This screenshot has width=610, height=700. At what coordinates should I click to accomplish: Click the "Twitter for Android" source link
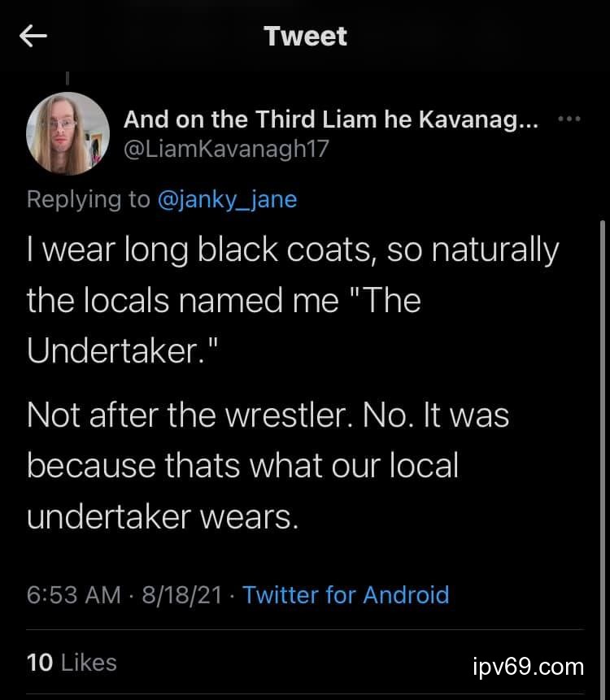pos(346,594)
